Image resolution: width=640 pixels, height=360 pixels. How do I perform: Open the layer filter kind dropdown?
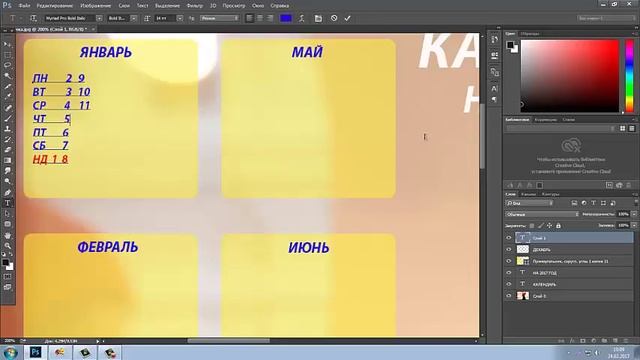529,203
